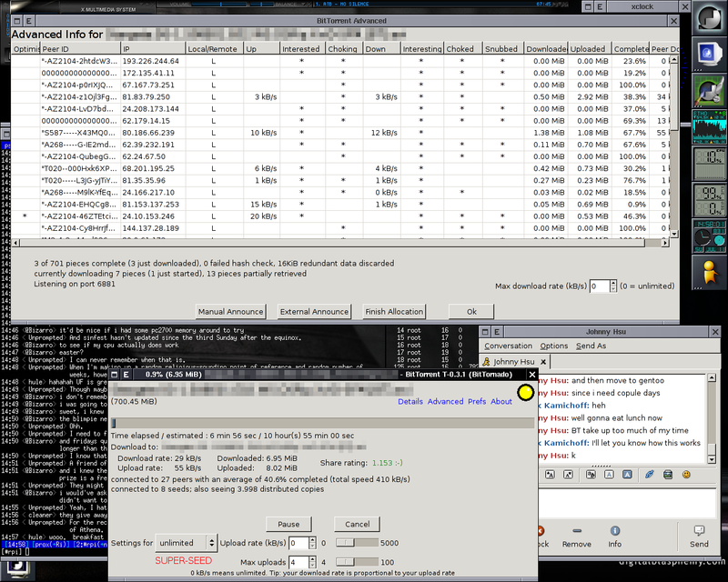Click peer list horizontal scrollbar right arrow
The image size is (728, 582).
pos(665,243)
